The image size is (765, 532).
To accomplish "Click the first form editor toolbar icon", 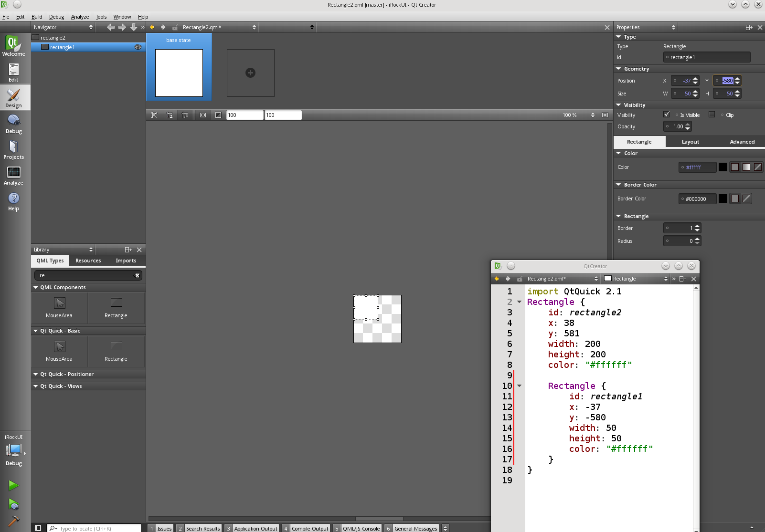I will pyautogui.click(x=154, y=115).
